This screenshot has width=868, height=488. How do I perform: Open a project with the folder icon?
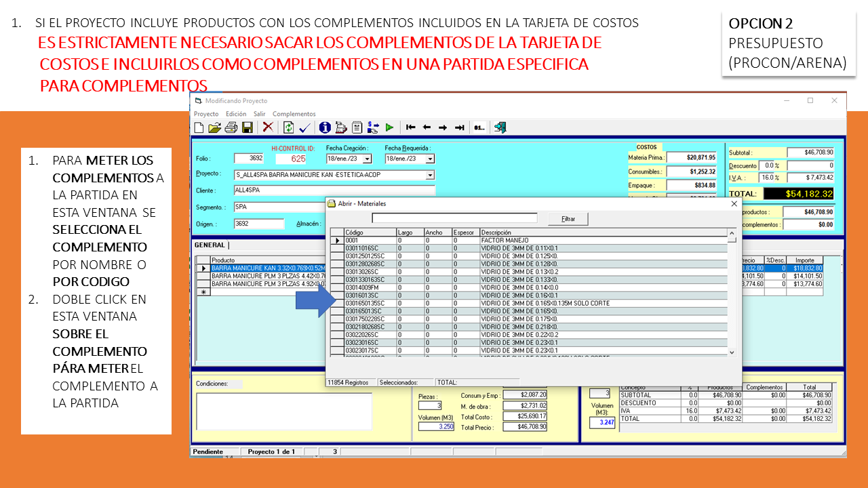[214, 127]
